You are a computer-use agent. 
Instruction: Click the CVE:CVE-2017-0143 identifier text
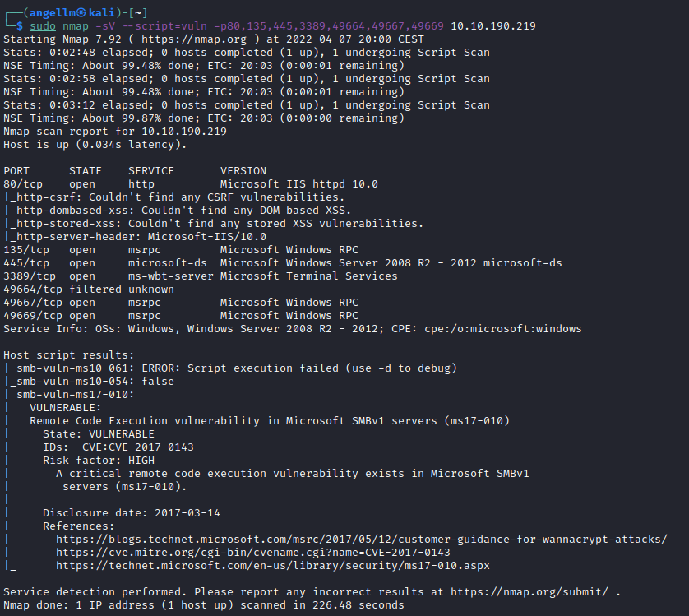(x=138, y=447)
